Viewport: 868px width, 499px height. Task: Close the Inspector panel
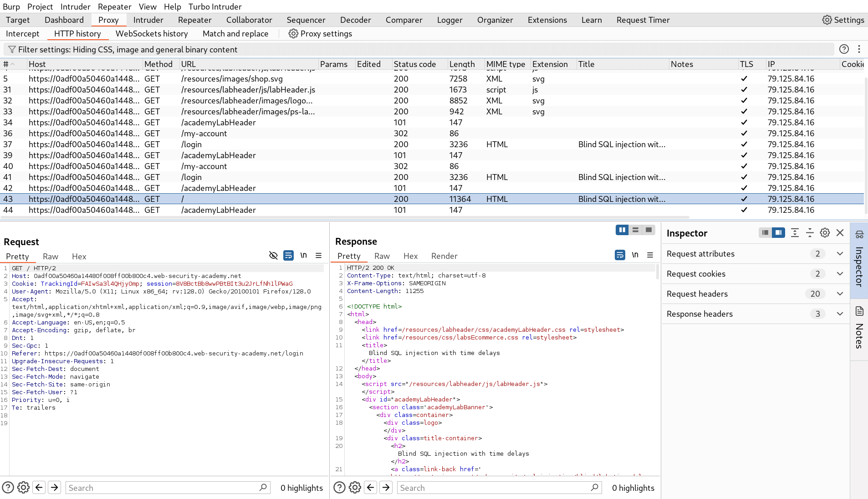coord(840,233)
